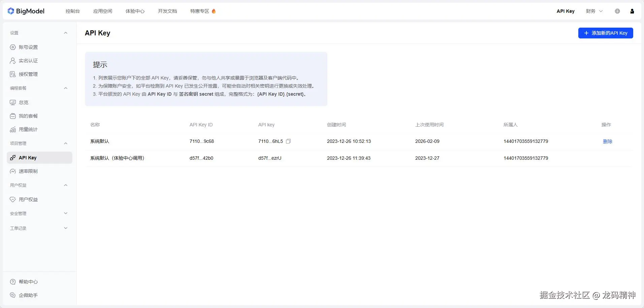This screenshot has height=308, width=644.
Task: Click the 实名认证 person icon
Action: point(13,61)
